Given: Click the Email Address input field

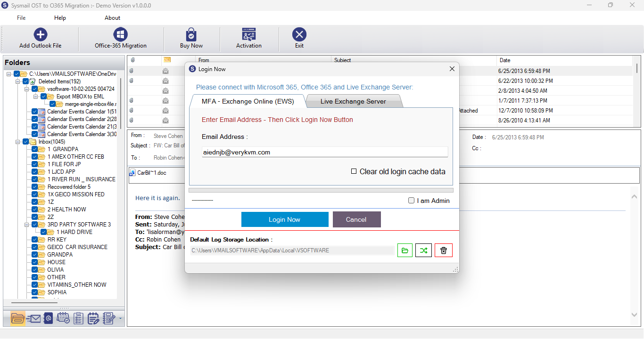Looking at the screenshot, I should coord(325,152).
